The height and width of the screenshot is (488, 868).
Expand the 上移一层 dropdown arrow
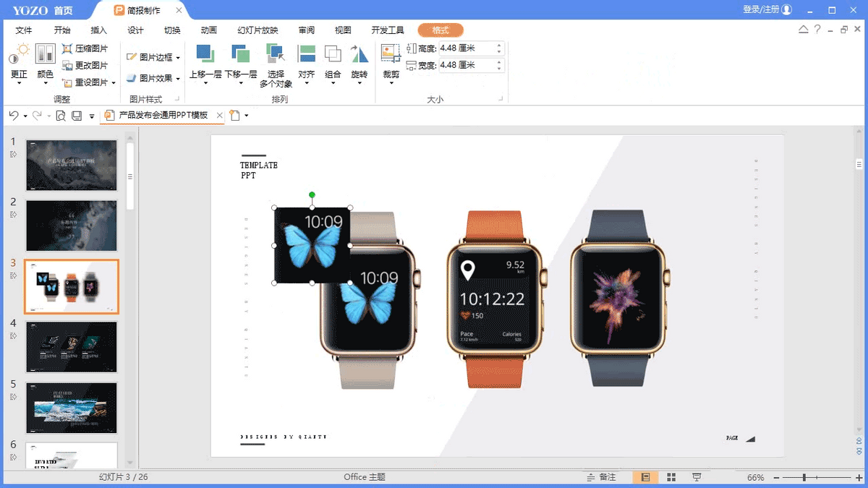tap(205, 83)
